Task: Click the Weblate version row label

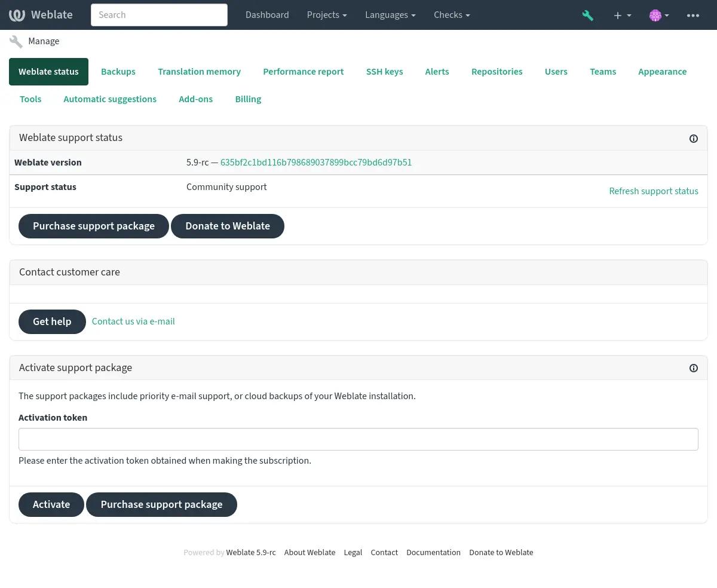Action: (x=48, y=163)
